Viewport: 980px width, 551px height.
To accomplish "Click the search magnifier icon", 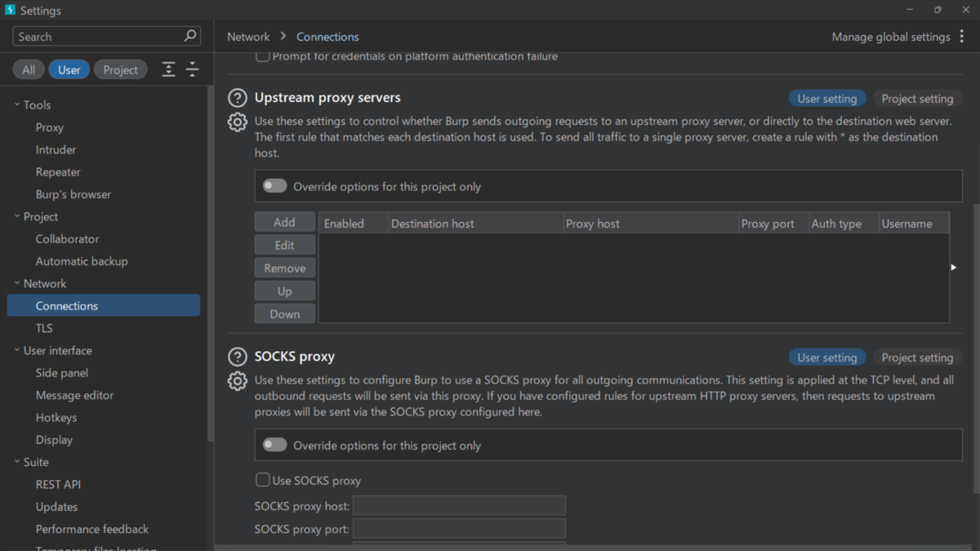I will pos(190,36).
